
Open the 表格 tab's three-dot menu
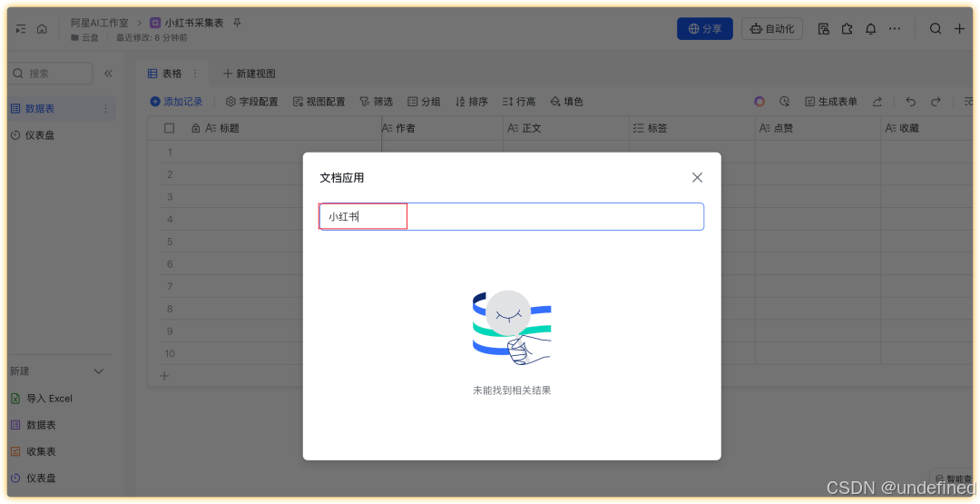click(x=195, y=74)
